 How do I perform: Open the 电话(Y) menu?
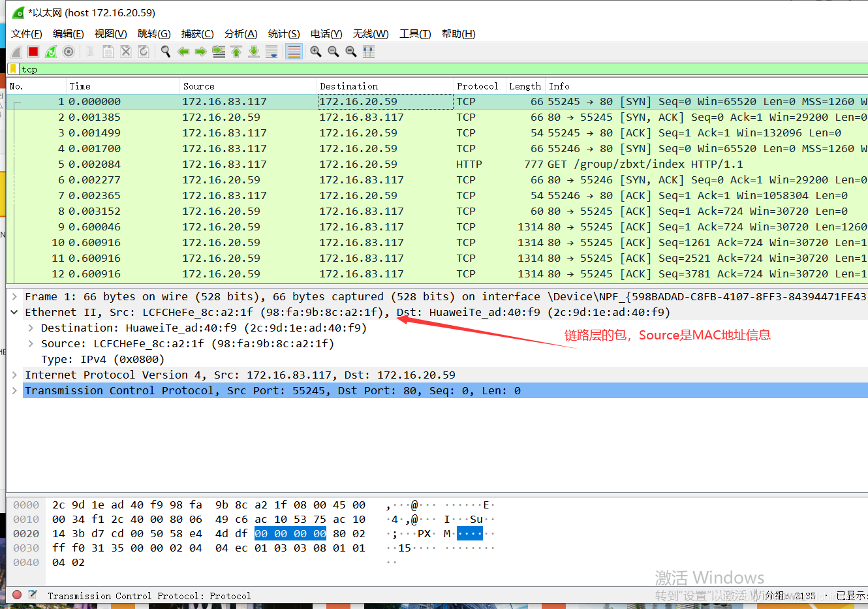[326, 34]
